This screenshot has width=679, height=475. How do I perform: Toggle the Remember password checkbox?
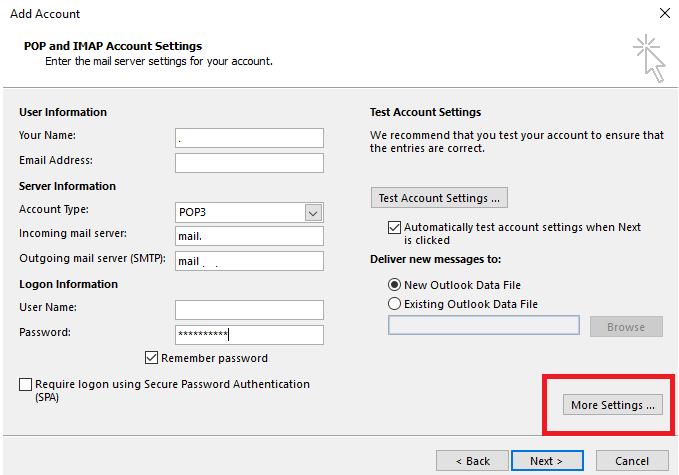click(153, 358)
